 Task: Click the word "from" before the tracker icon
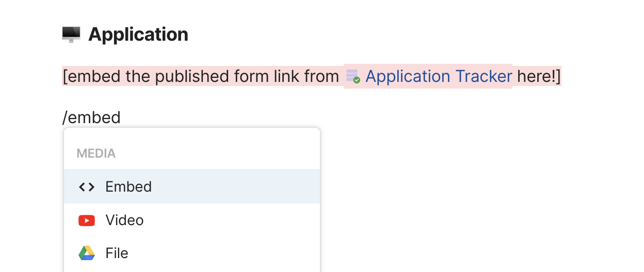click(321, 76)
